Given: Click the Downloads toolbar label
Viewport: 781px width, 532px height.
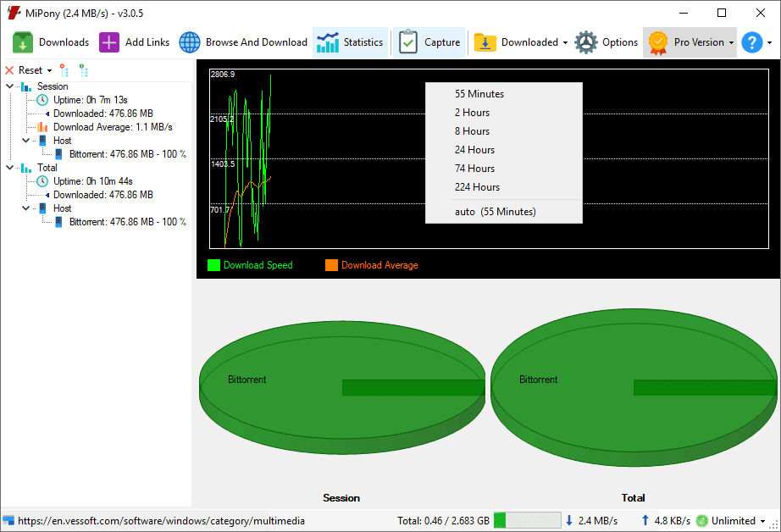Looking at the screenshot, I should click(x=64, y=42).
